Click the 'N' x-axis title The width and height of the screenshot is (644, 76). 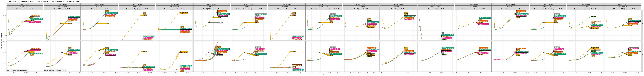coord(324,74)
